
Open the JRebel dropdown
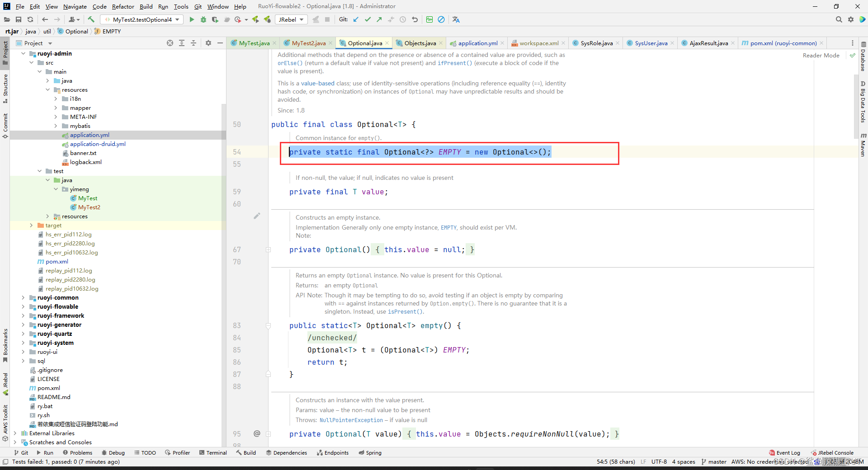(x=291, y=19)
